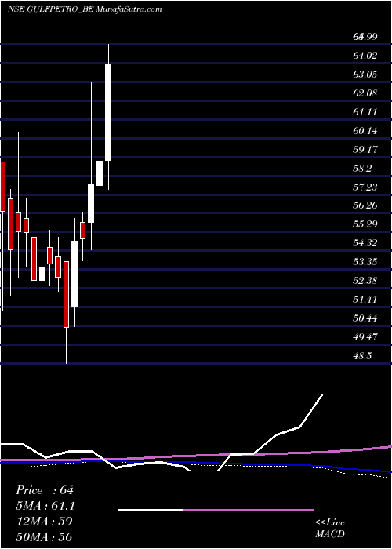392x549 pixels.
Task: Click the 56.26 price axis label
Action: click(365, 205)
